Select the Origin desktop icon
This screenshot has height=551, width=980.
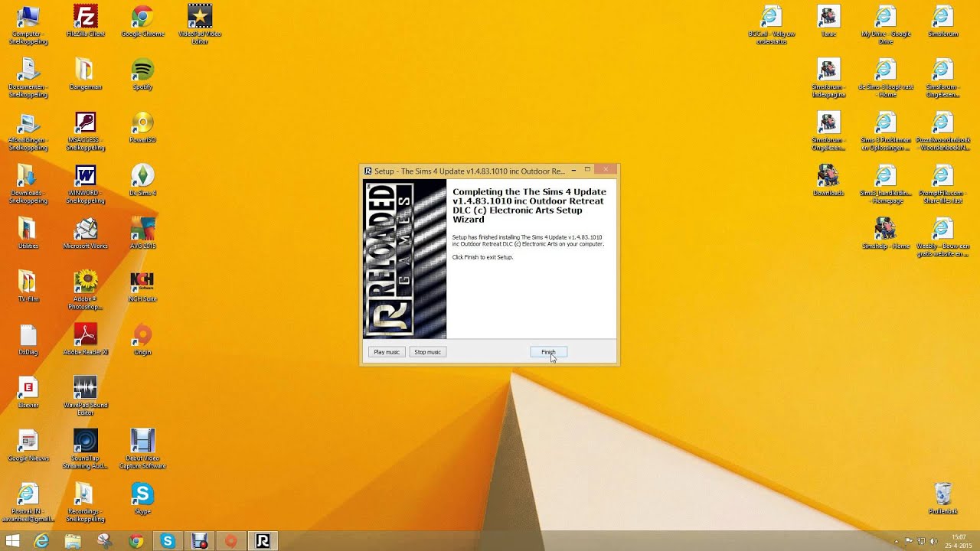[142, 338]
